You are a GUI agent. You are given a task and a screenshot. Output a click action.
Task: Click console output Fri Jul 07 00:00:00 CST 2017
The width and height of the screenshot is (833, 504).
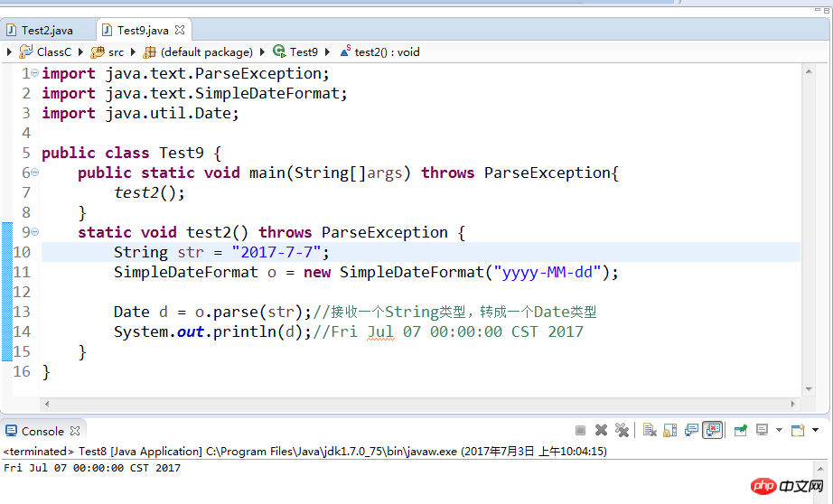pyautogui.click(x=92, y=468)
